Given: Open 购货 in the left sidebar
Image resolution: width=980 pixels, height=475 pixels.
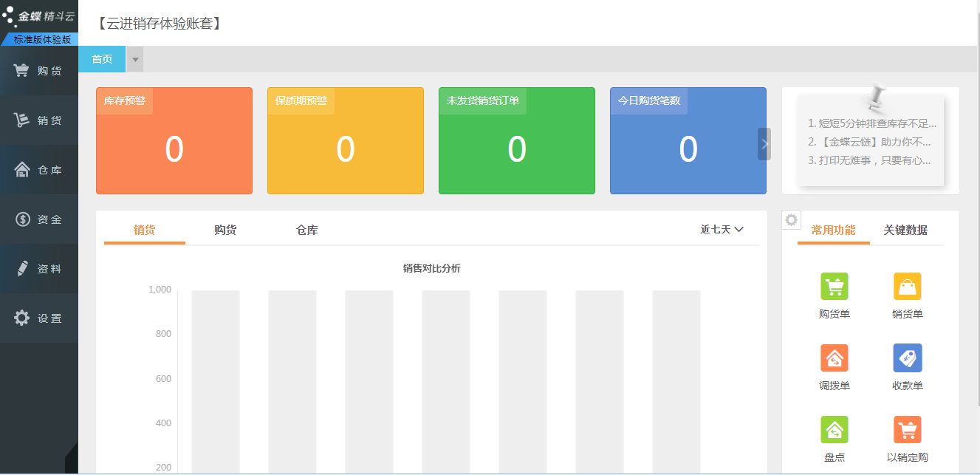Looking at the screenshot, I should click(39, 71).
